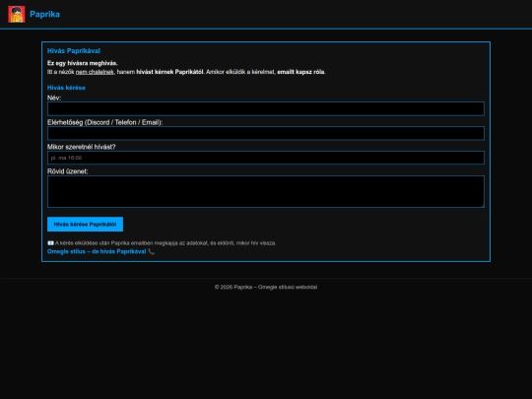Click the envelope emoji before the note
The height and width of the screenshot is (399, 532).
(50, 243)
